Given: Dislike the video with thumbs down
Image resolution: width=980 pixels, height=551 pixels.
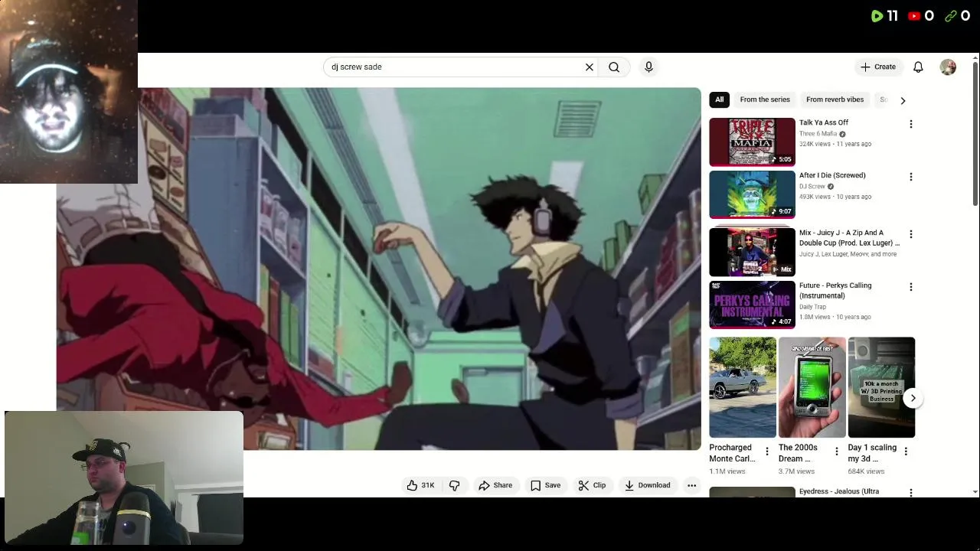Looking at the screenshot, I should point(455,485).
